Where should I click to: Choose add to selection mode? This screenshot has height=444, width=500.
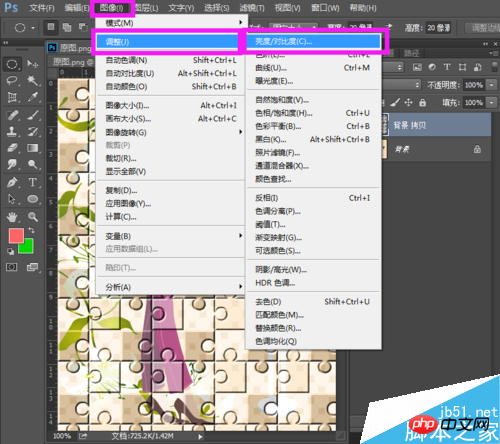tap(67, 27)
